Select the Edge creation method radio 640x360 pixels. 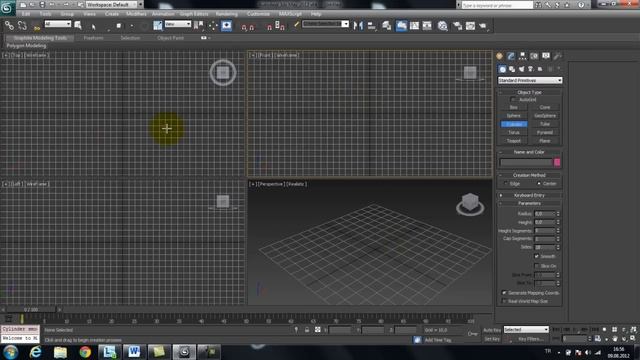click(x=506, y=184)
